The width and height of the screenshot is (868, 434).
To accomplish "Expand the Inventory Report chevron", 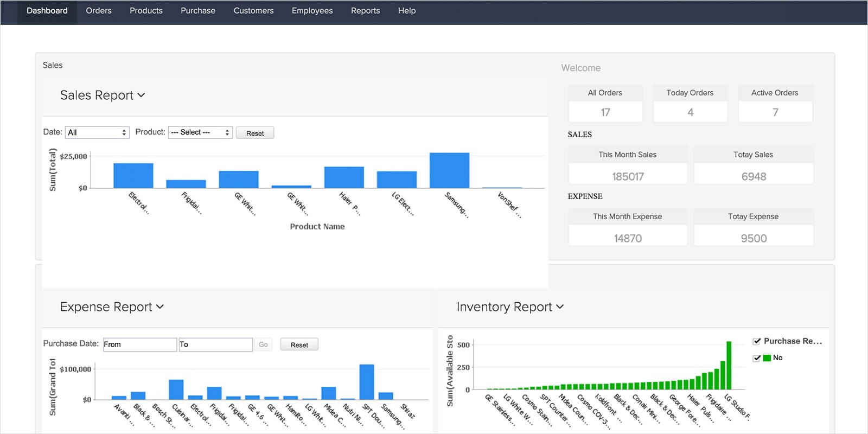I will (x=560, y=307).
